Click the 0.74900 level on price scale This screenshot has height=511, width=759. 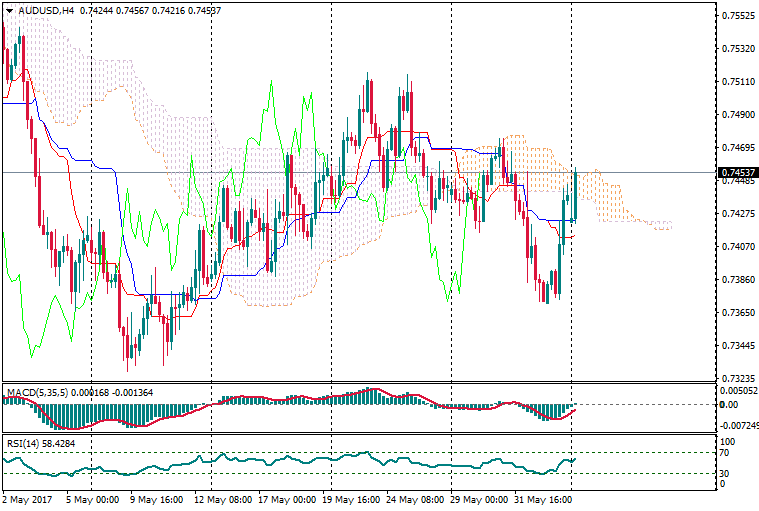(737, 115)
